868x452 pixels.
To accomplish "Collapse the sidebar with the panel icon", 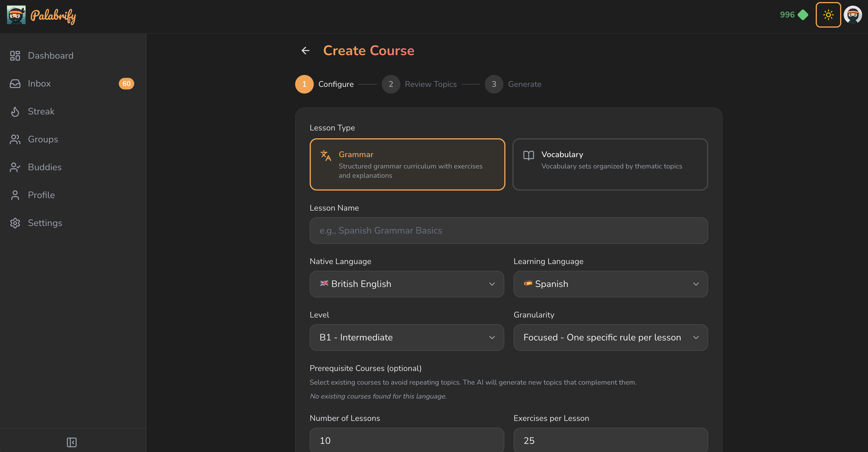I will 72,442.
